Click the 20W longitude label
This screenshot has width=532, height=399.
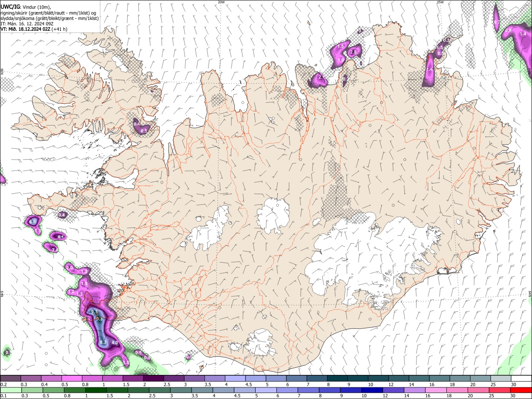tap(221, 2)
